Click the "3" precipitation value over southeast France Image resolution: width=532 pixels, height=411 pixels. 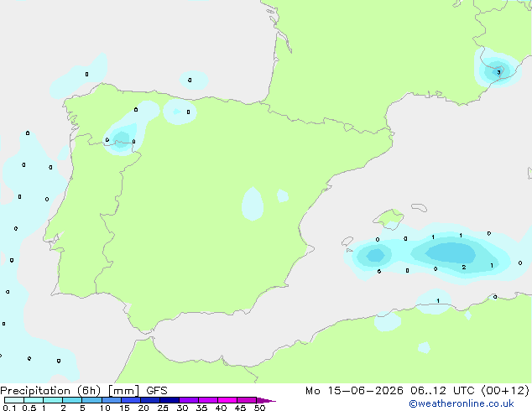pos(498,72)
